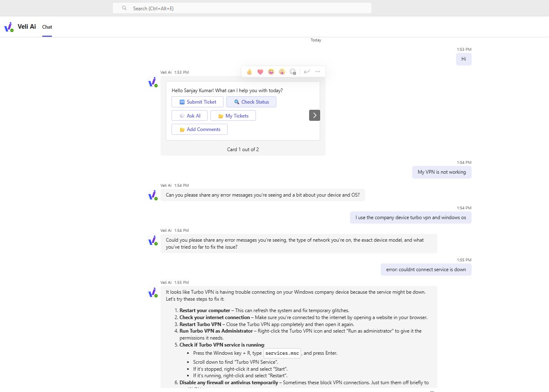Advance to card 2 using right chevron
This screenshot has width=549, height=392.
coord(314,115)
